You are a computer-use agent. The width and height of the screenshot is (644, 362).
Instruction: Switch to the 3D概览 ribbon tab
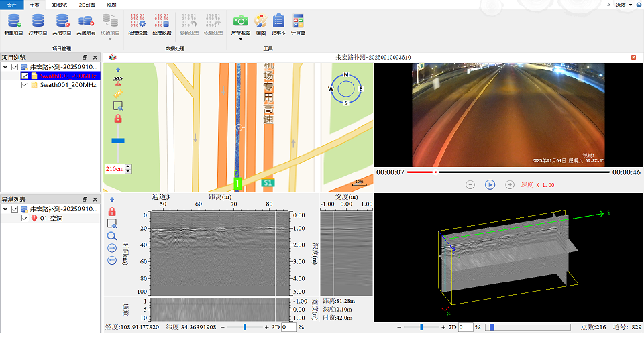(x=60, y=5)
